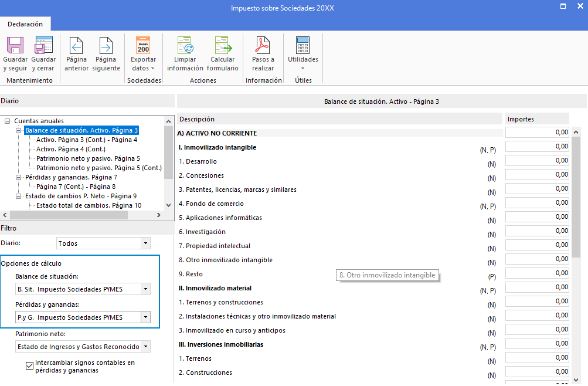Click amount field for I. Inmovilizado intangible
The height and width of the screenshot is (386, 588).
coord(537,146)
